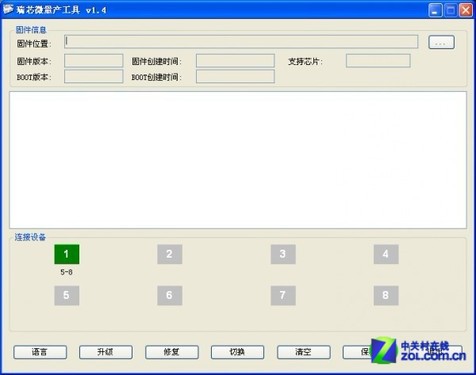The width and height of the screenshot is (476, 375).
Task: Select device slot 8
Action: pyautogui.click(x=386, y=295)
